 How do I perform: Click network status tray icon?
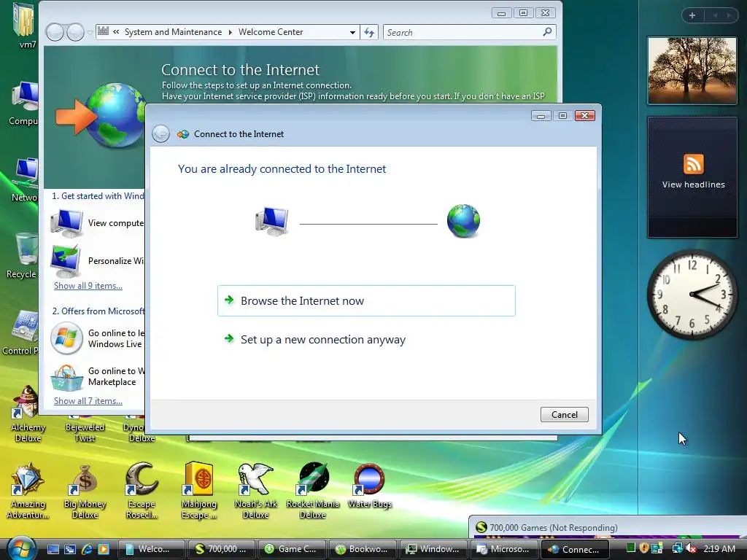(x=677, y=548)
